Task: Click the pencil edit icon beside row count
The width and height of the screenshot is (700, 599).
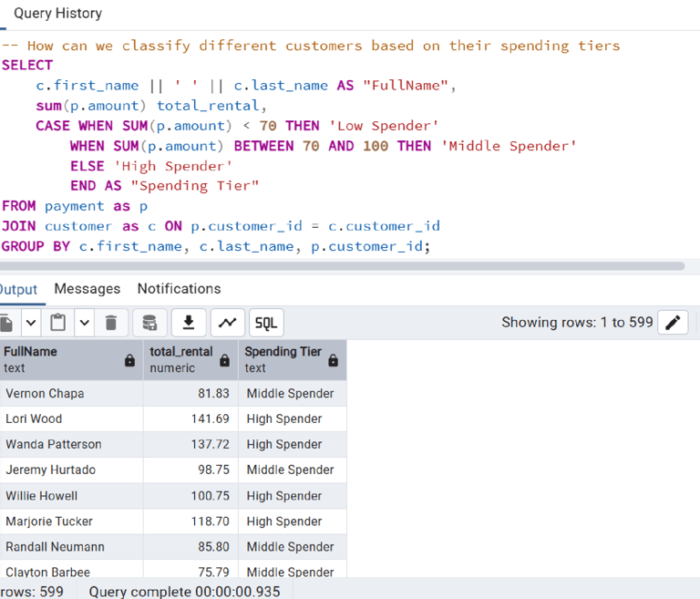Action: click(673, 322)
